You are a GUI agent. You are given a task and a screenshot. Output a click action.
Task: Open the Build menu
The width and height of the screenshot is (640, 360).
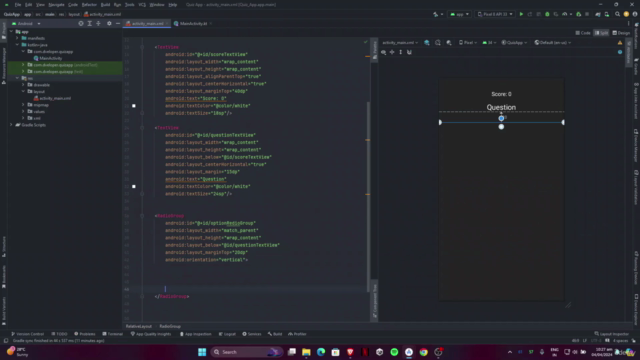[105, 5]
